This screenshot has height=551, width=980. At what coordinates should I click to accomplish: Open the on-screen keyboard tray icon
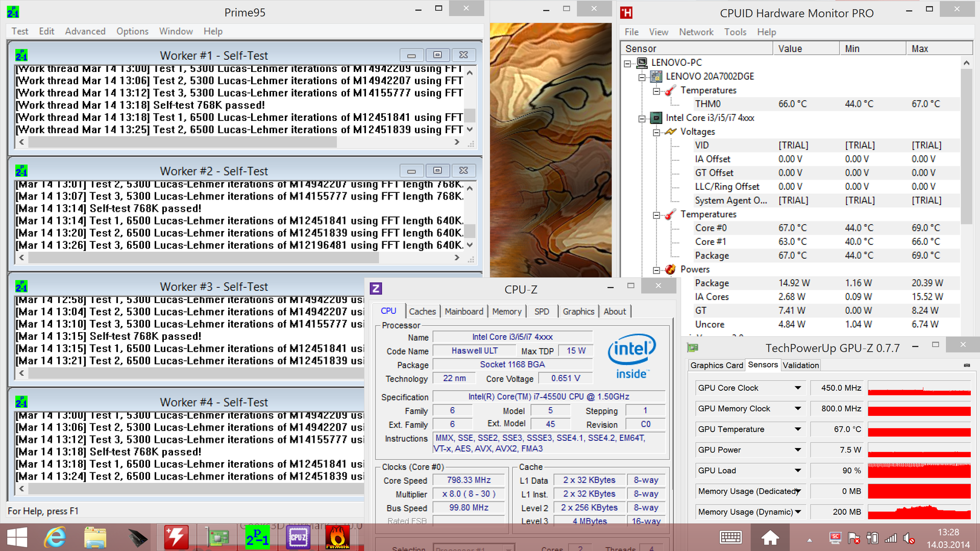click(x=730, y=537)
